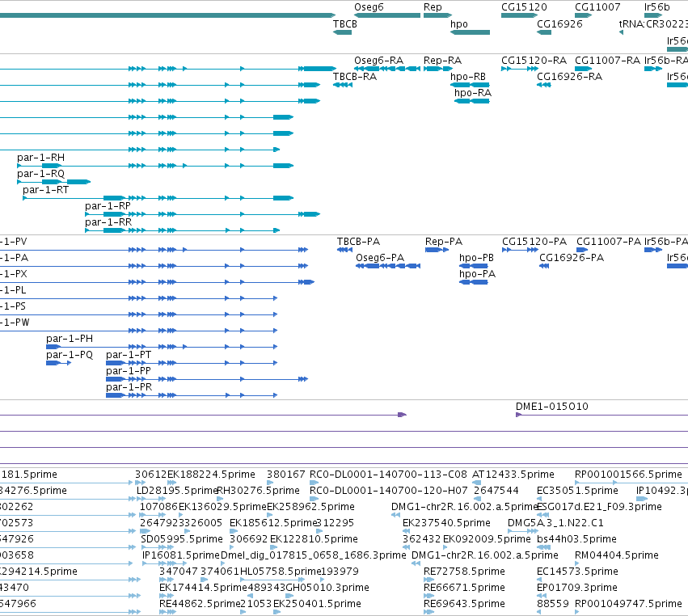Select the par-1-RR transcript label
Viewport: 688px width, 616px height.
pyautogui.click(x=108, y=222)
